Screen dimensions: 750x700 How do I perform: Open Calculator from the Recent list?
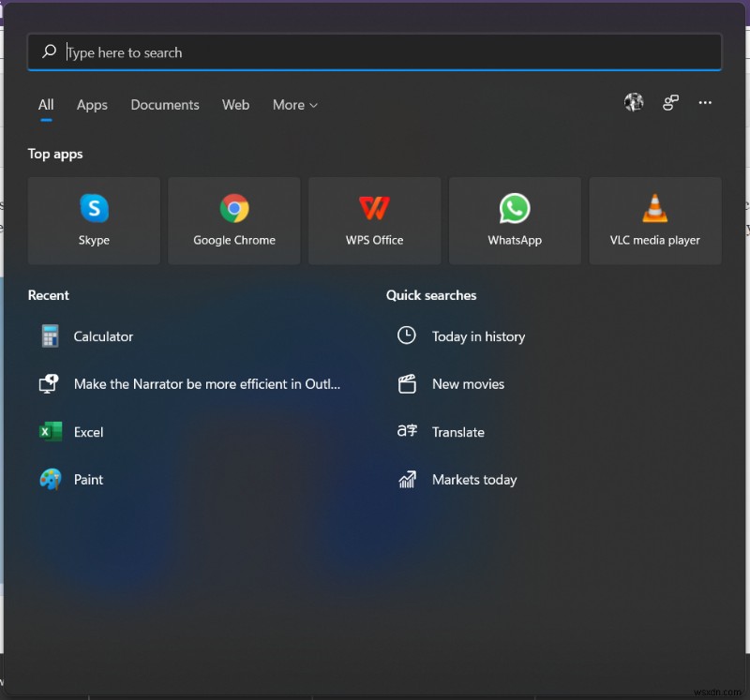[x=103, y=335]
